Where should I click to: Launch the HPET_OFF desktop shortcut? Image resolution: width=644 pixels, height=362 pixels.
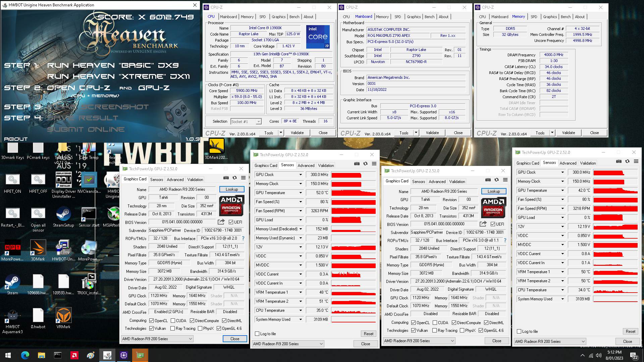38,183
